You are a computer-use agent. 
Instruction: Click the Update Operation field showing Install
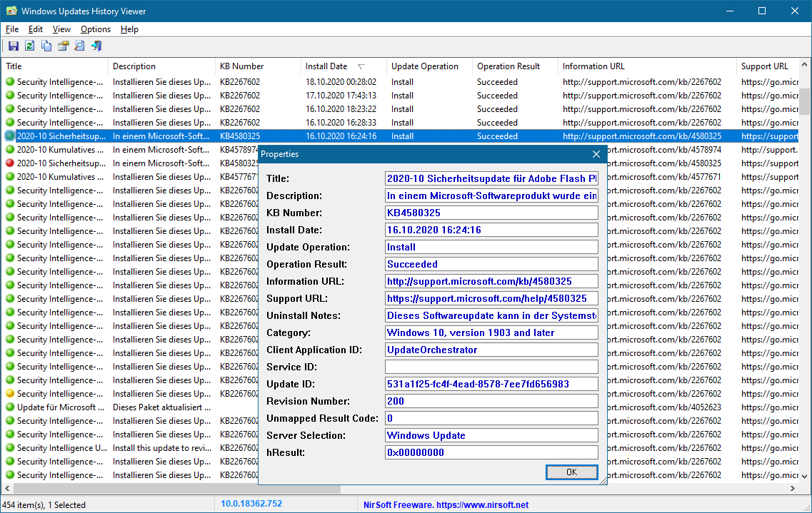point(491,247)
